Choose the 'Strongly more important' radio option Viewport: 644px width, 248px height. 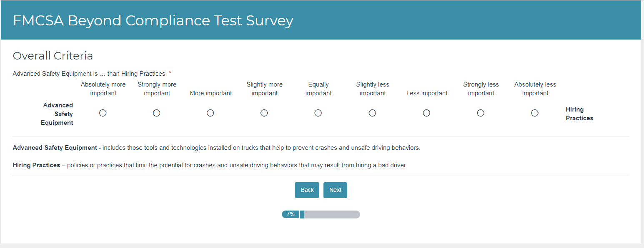[157, 113]
